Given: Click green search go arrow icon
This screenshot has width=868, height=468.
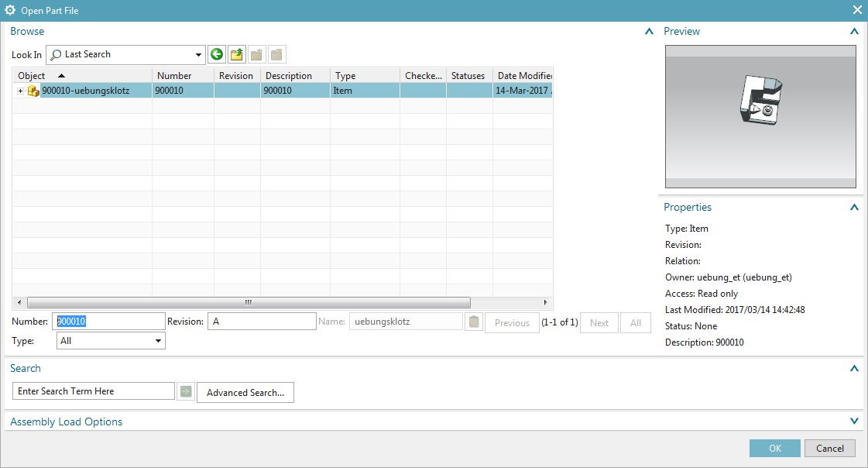Looking at the screenshot, I should [186, 391].
